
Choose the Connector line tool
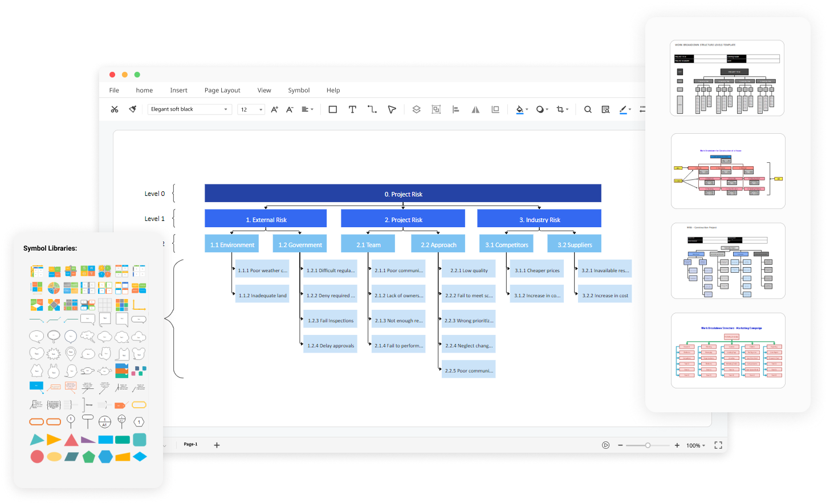point(372,109)
